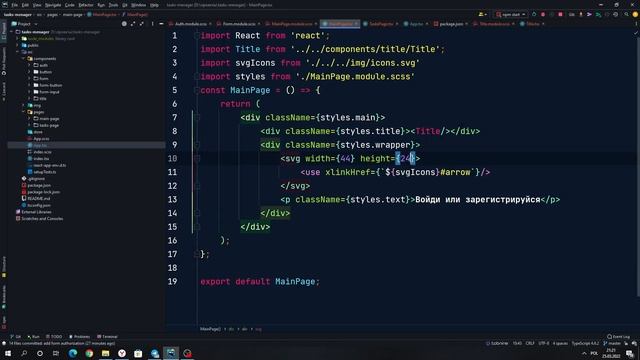Image resolution: width=640 pixels, height=360 pixels.
Task: Open the Help menu
Action: coord(154,5)
